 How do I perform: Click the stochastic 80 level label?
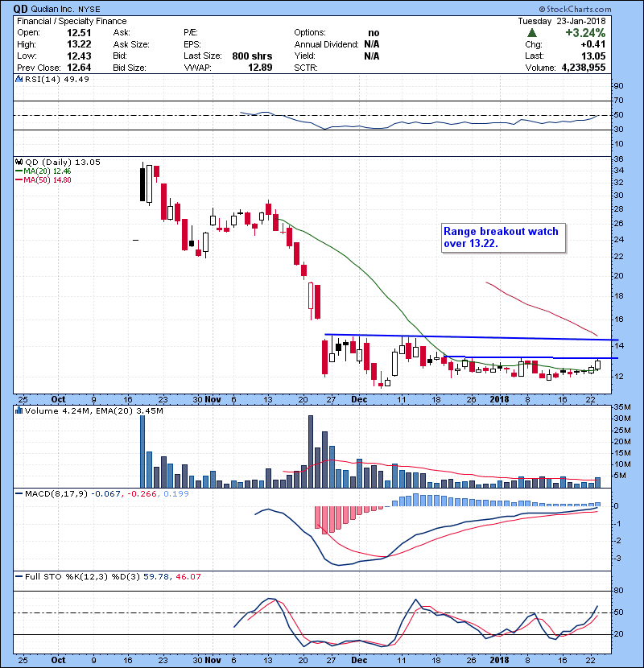coord(618,591)
